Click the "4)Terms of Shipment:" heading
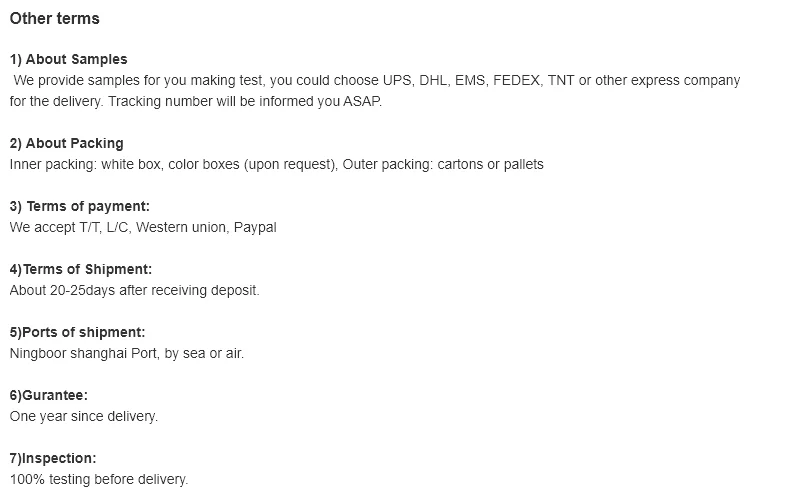 click(x=80, y=269)
